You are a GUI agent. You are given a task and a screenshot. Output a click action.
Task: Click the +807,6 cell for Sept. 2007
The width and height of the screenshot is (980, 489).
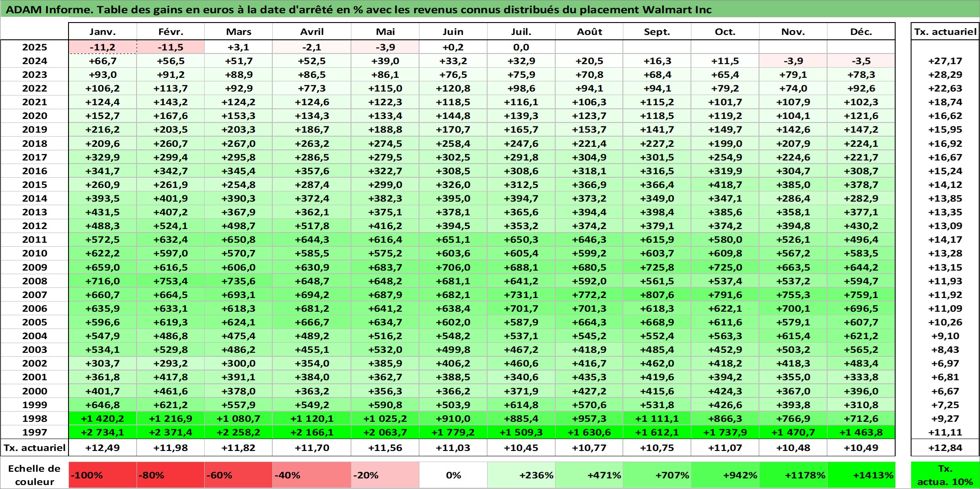coord(657,295)
